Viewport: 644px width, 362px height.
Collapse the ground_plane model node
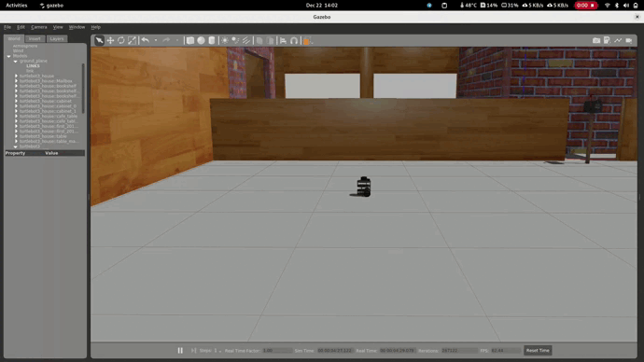coord(16,61)
